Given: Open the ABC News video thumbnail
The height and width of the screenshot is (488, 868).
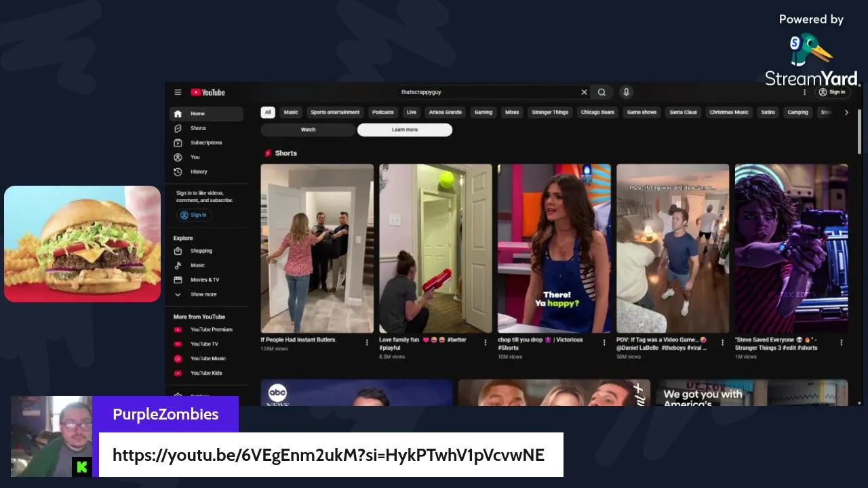Looking at the screenshot, I should pyautogui.click(x=357, y=392).
